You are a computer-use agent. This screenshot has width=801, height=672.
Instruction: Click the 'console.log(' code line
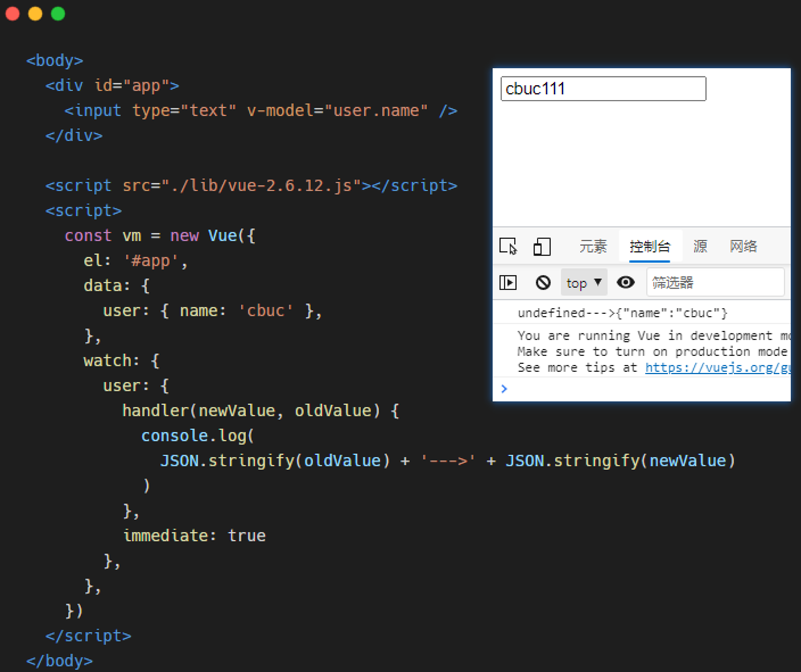[198, 436]
